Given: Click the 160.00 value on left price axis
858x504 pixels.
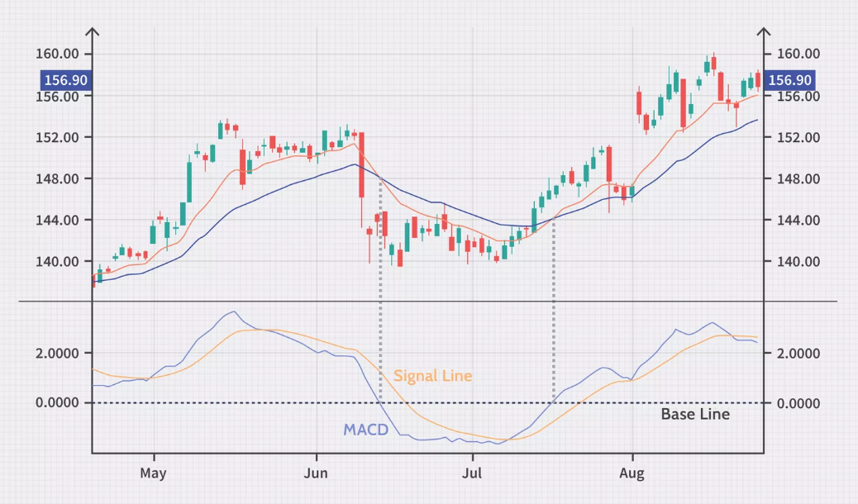Looking at the screenshot, I should pos(58,54).
